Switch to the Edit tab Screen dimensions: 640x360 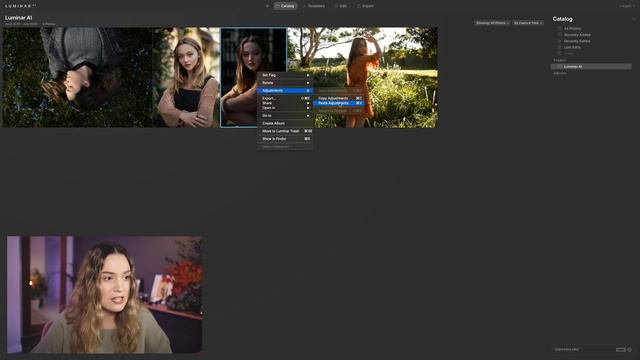coord(341,6)
